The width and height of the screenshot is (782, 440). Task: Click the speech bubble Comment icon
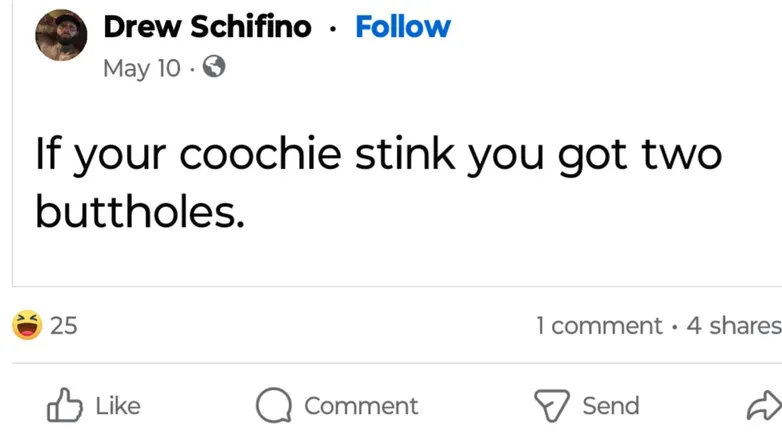pos(274,405)
